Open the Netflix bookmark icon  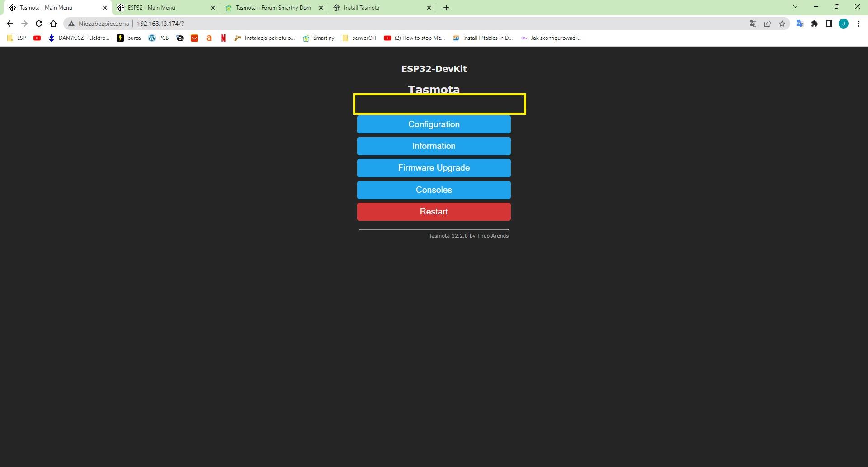tap(223, 38)
